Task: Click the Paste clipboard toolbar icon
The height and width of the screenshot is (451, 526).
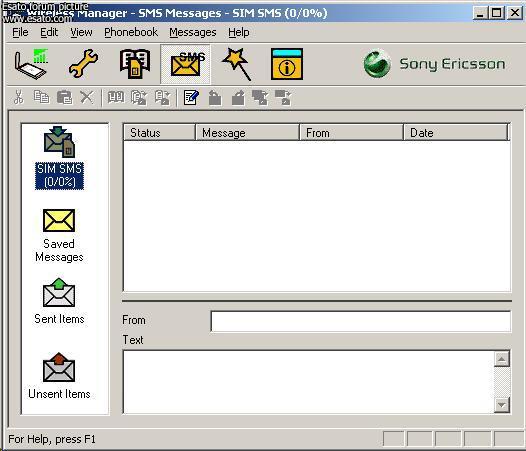Action: point(64,98)
